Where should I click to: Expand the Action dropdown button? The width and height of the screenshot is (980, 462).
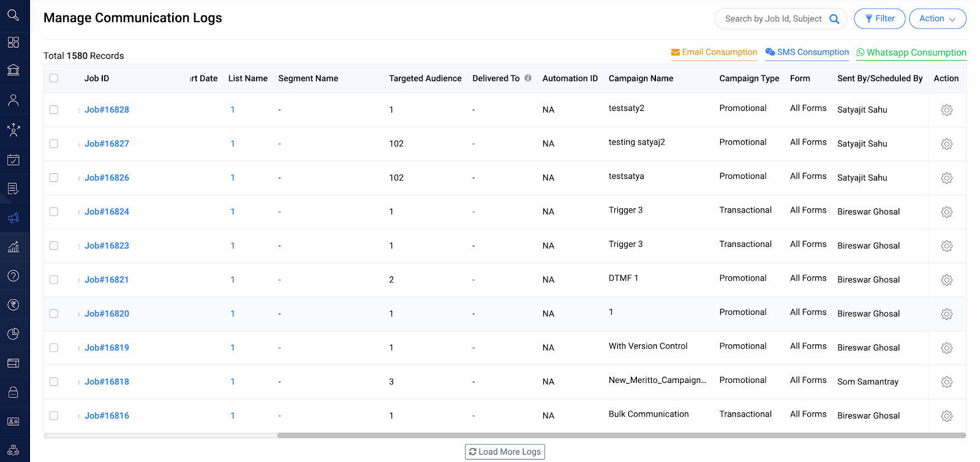pos(937,19)
